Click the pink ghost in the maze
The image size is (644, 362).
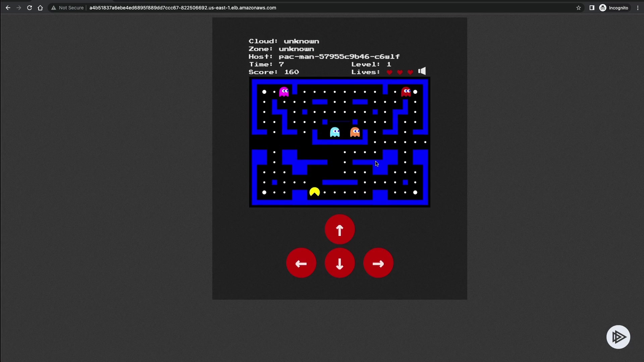284,92
